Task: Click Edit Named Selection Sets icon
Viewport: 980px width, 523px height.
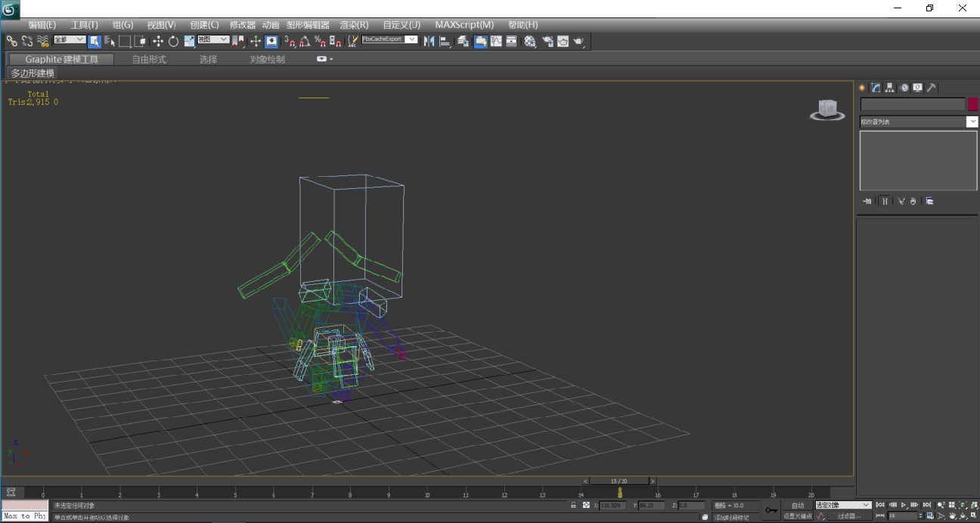Action: pyautogui.click(x=353, y=41)
